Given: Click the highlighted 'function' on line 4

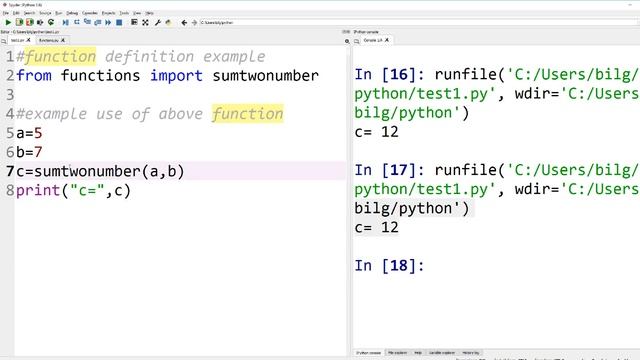Looking at the screenshot, I should pos(248,113).
